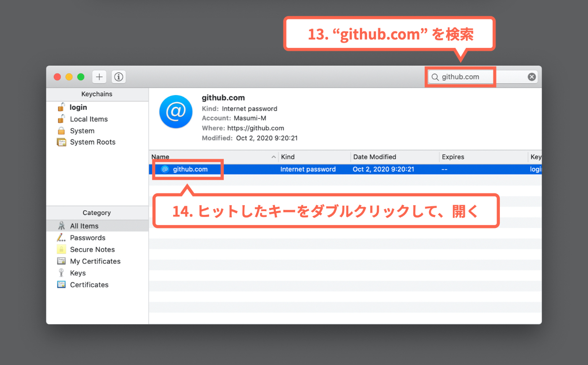The image size is (588, 365).
Task: Click the Internet password cell in the row
Action: 308,169
